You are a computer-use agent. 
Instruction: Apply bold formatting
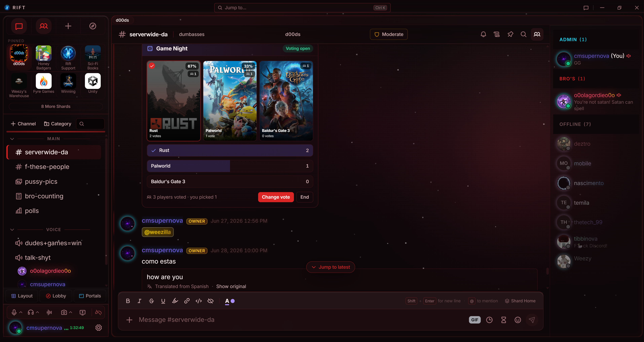(x=128, y=301)
